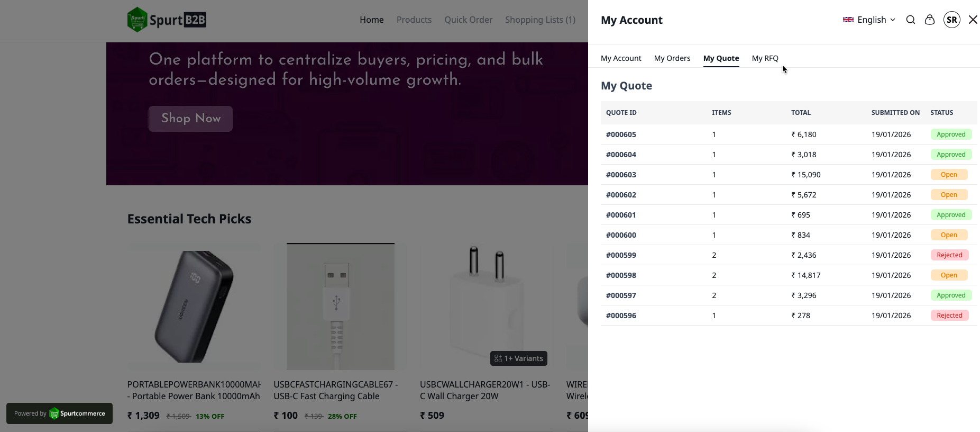The width and height of the screenshot is (980, 432).
Task: Open the search icon in My Account panel
Action: (911, 20)
